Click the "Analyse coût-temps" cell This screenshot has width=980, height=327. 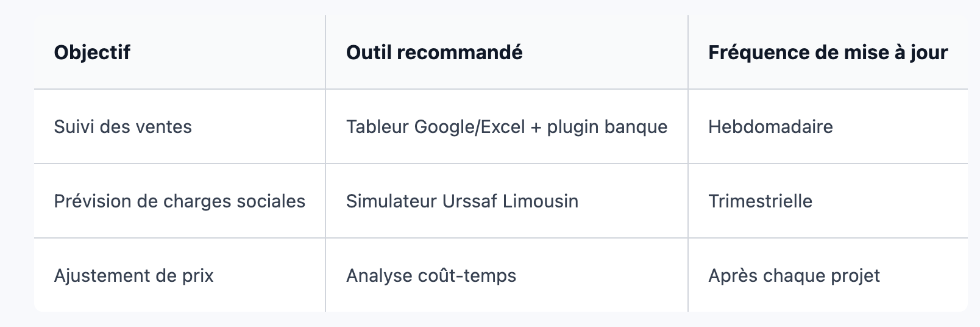506,276
